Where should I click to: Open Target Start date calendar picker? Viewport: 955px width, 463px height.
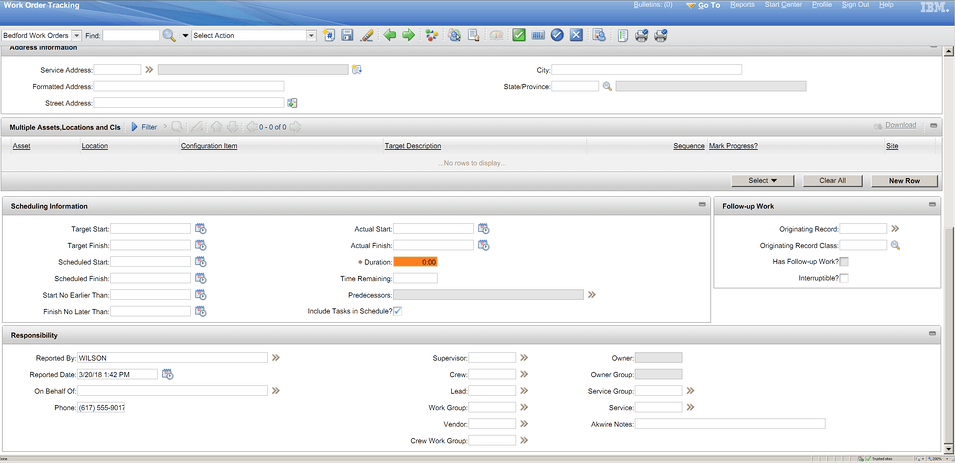point(201,229)
